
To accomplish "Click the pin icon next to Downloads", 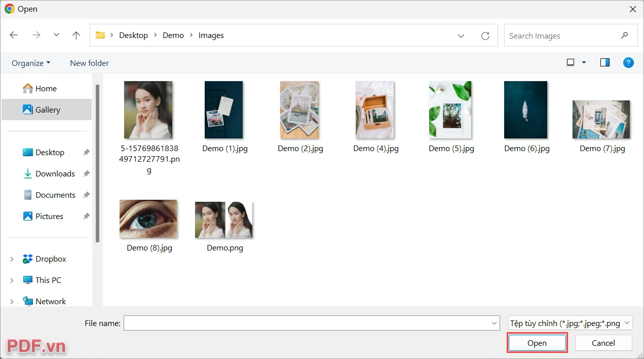I will pyautogui.click(x=86, y=173).
